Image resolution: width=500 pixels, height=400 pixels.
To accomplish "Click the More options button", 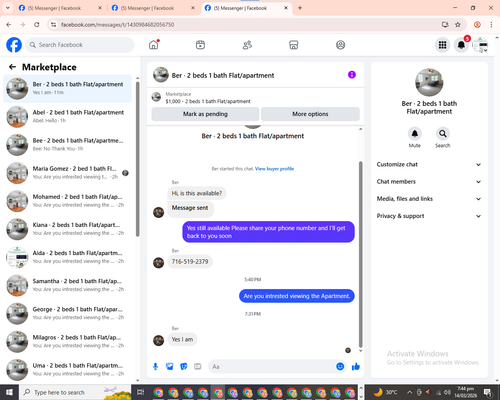I will [x=310, y=114].
